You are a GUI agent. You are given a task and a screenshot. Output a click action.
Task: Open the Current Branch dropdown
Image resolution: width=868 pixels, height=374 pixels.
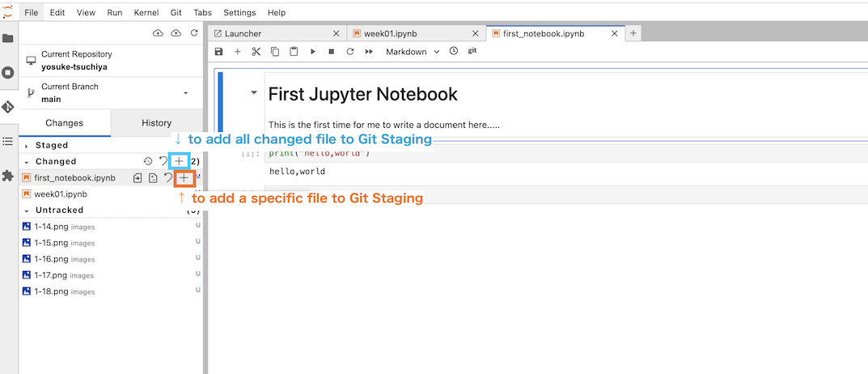pyautogui.click(x=185, y=93)
